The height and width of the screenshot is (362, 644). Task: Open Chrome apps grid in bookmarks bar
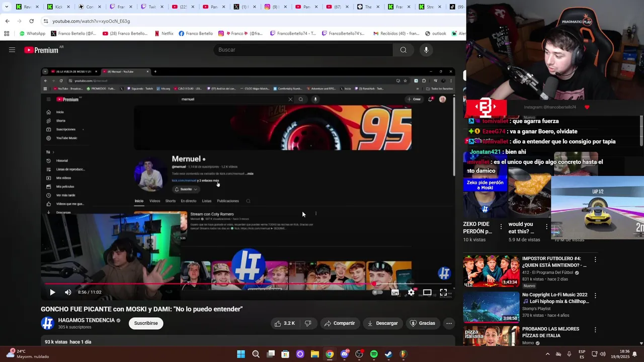coord(7,34)
